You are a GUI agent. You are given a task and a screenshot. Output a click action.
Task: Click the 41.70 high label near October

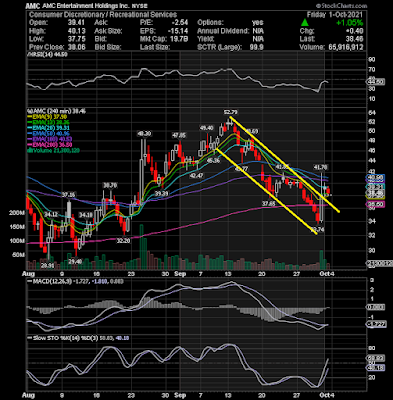(320, 167)
